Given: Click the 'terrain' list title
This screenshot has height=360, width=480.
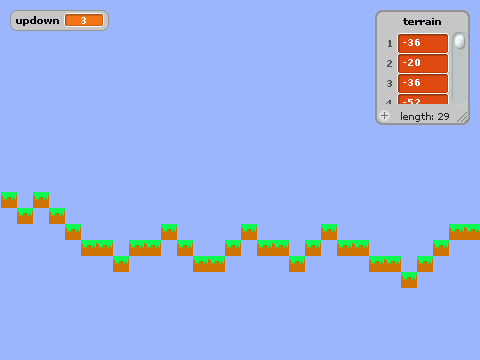Looking at the screenshot, I should pyautogui.click(x=422, y=22).
